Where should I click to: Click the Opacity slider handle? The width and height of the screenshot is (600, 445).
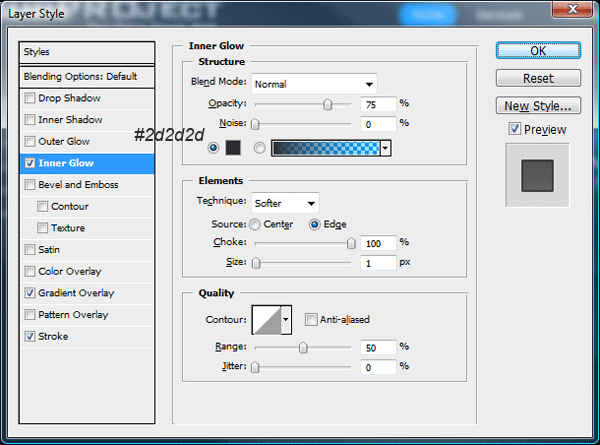pyautogui.click(x=328, y=104)
